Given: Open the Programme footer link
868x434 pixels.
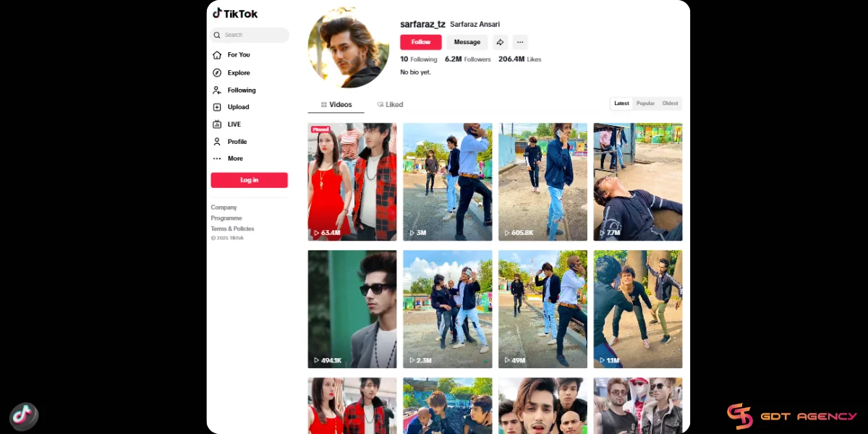Looking at the screenshot, I should click(226, 218).
